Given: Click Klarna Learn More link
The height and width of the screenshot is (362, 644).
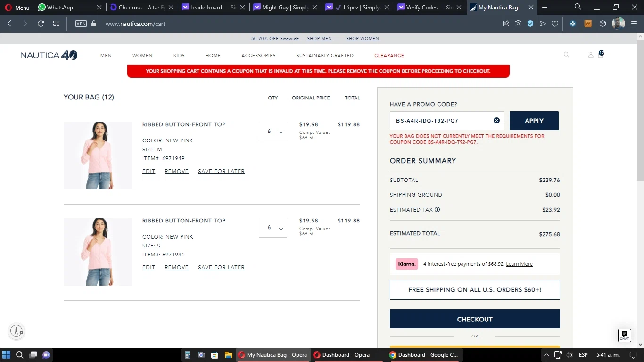Looking at the screenshot, I should (519, 264).
